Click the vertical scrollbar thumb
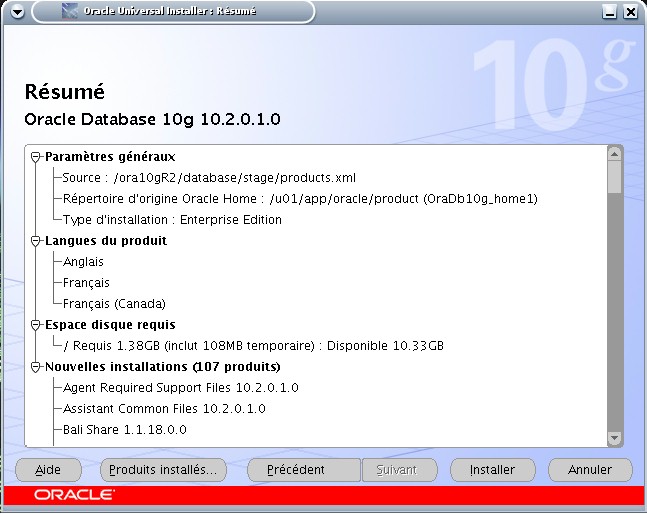 tap(614, 177)
